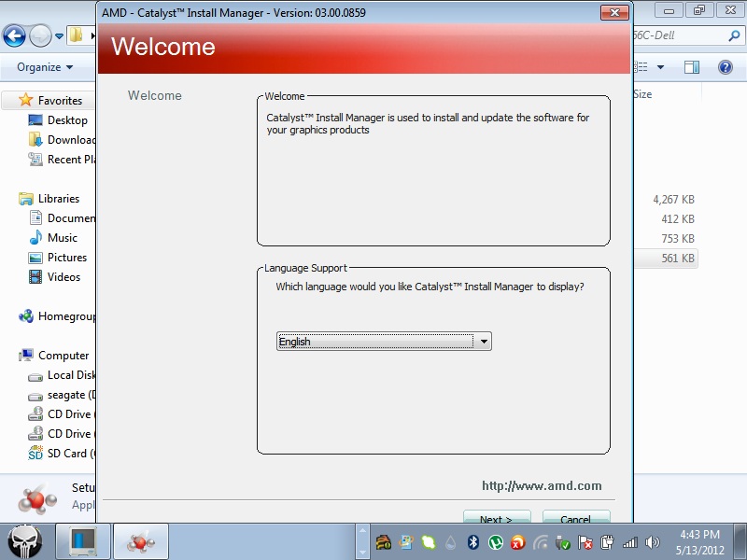The image size is (747, 560).
Task: Close the Catalyst Install Manager window
Action: (x=614, y=12)
